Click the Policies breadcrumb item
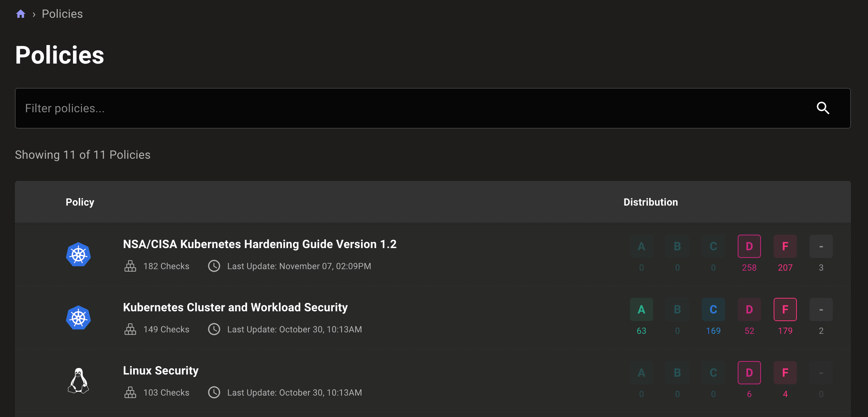 click(x=62, y=14)
